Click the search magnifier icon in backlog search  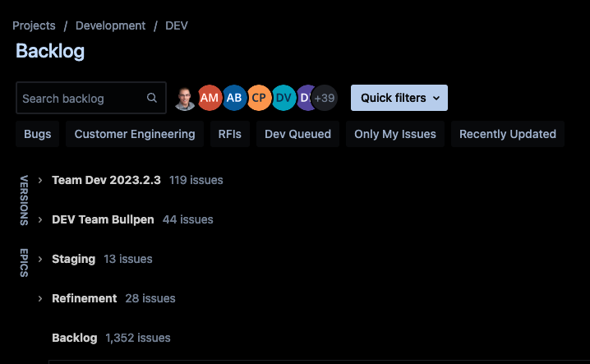(x=152, y=98)
